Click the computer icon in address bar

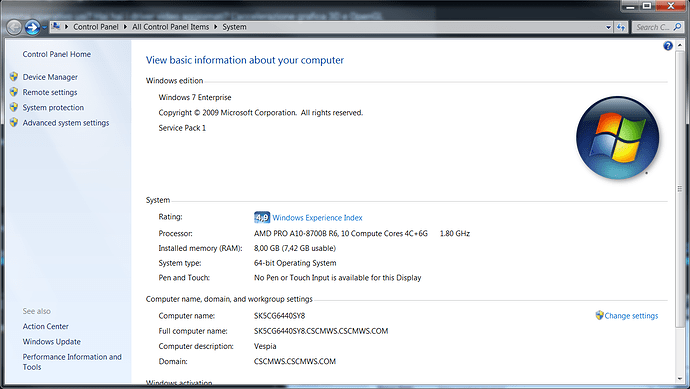coord(56,26)
